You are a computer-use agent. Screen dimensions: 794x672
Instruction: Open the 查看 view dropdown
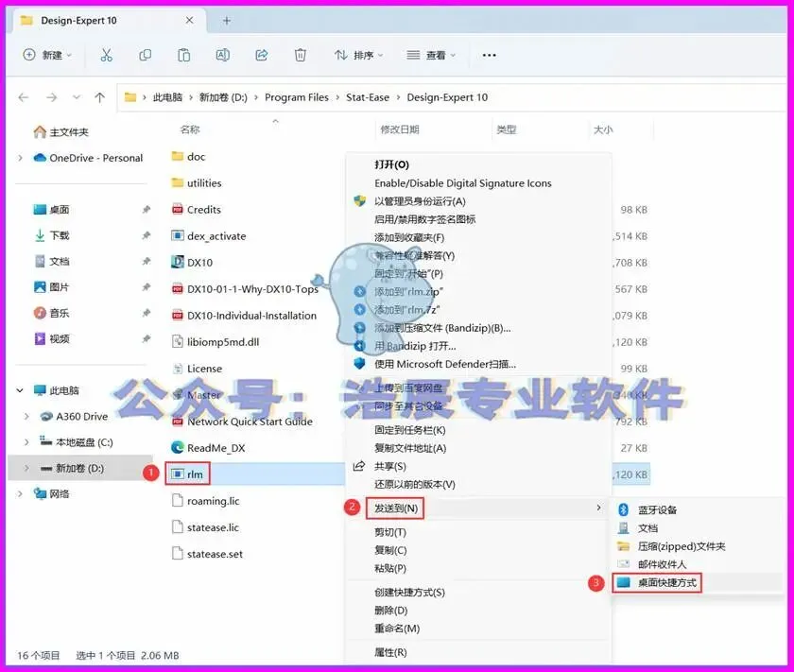431,55
